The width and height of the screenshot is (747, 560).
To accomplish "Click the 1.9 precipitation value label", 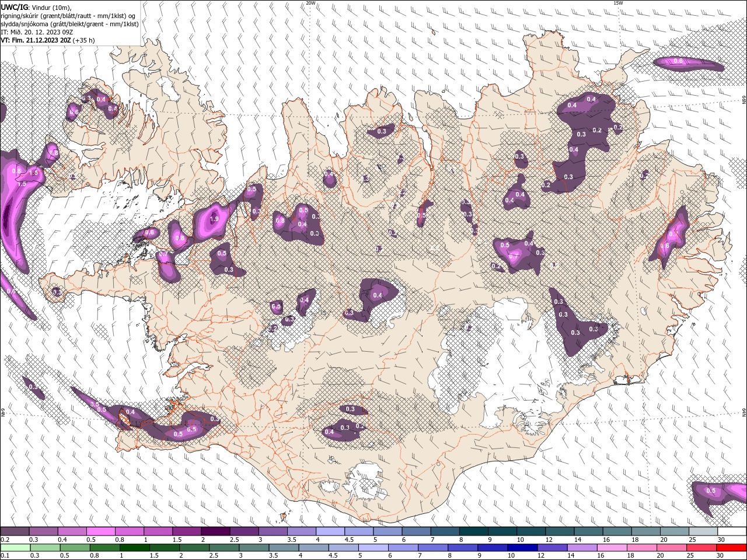I will tap(214, 219).
